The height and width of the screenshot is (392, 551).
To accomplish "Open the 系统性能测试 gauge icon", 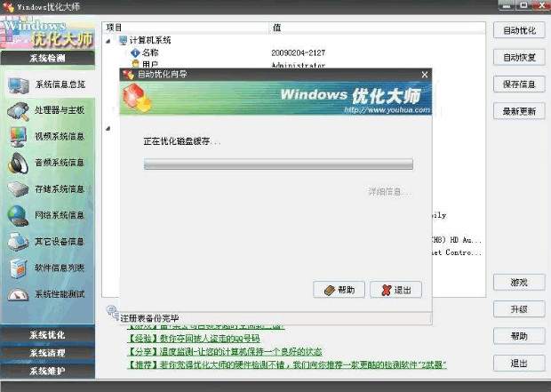I will [18, 294].
